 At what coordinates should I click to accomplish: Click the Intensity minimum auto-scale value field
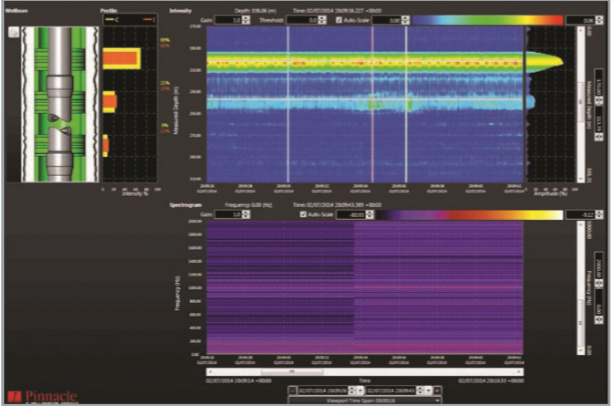[396, 19]
